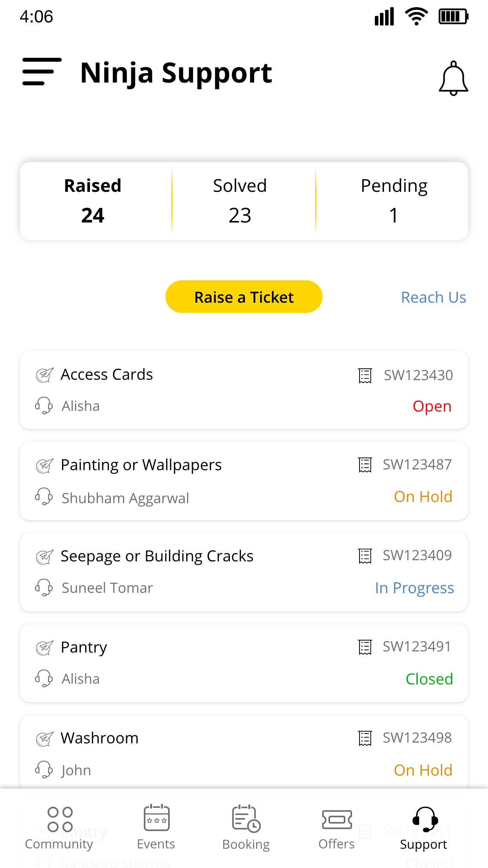This screenshot has height=868, width=488.
Task: Click the In Progress status label
Action: [414, 588]
